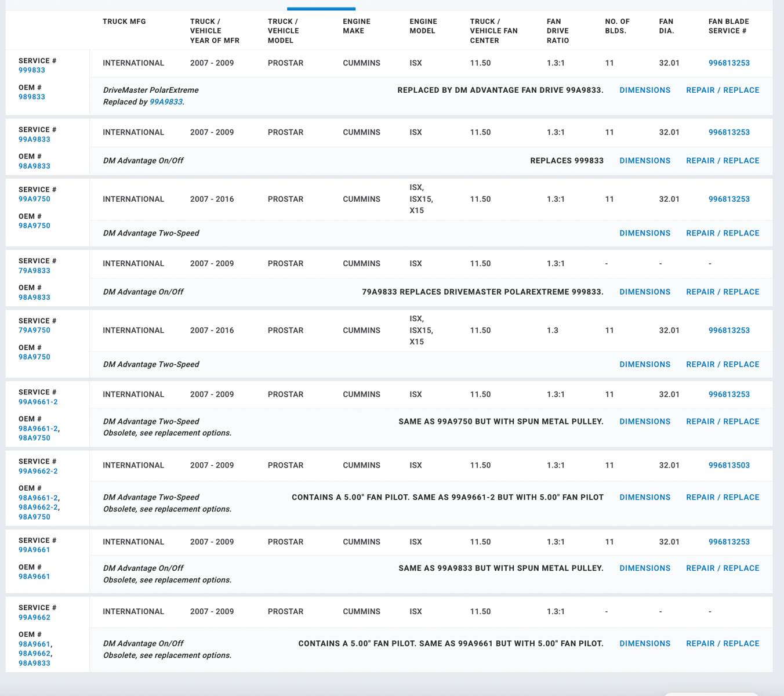784x696 pixels.
Task: Open OEM 98A9661 under service 99A9661
Action: point(34,577)
